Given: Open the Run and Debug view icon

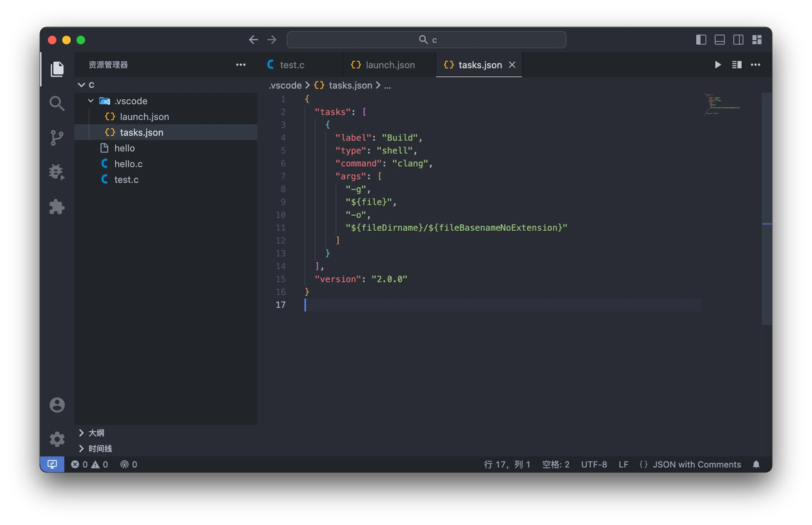Looking at the screenshot, I should tap(57, 172).
